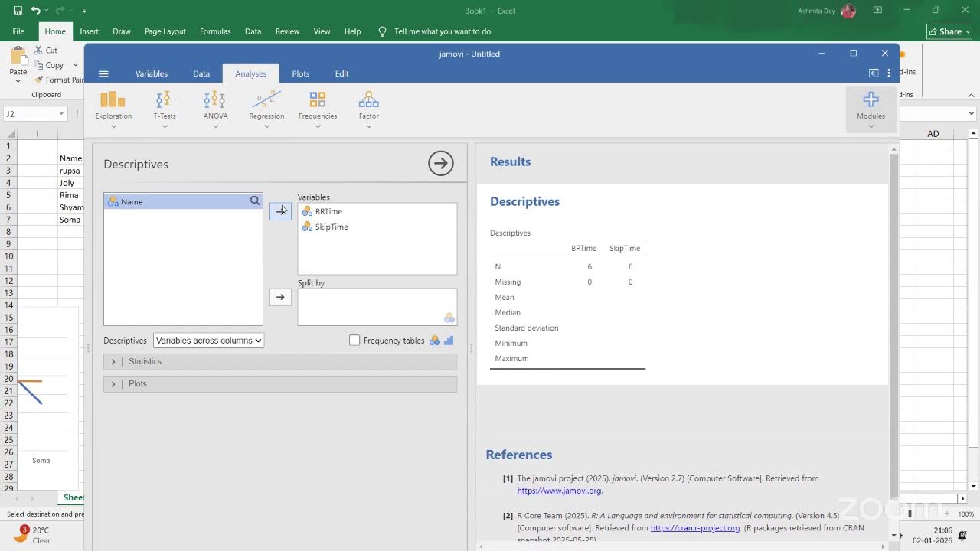
Task: Open the Excel Review tab
Action: point(288,31)
